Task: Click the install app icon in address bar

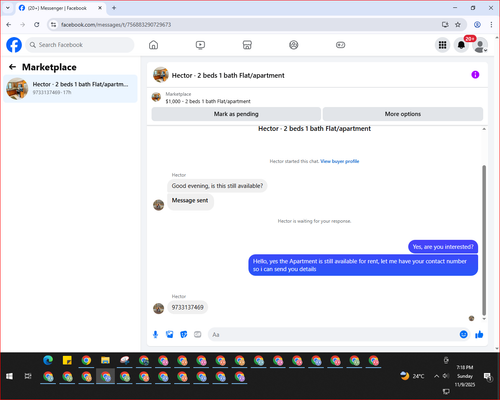Action: [445, 25]
